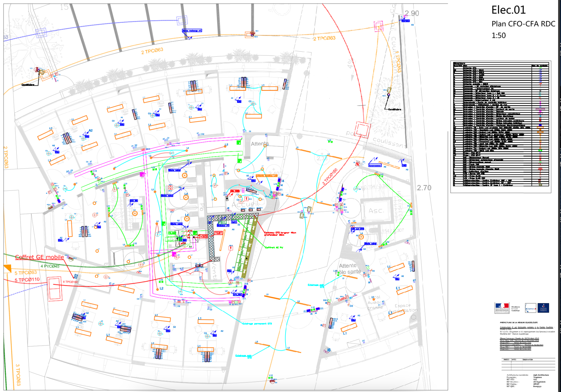
Task: Click the French Republic logo in title block
Action: click(502, 308)
